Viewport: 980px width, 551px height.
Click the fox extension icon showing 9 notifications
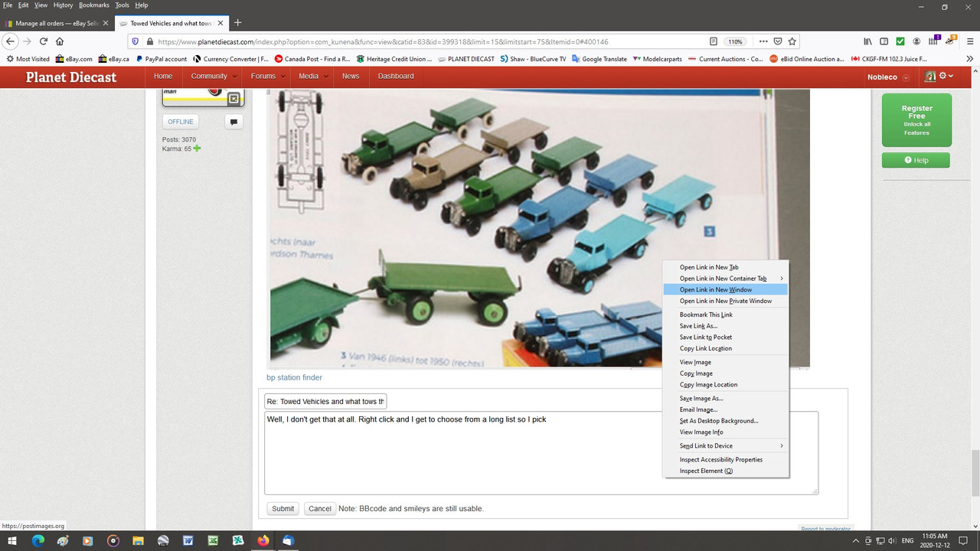tap(949, 41)
